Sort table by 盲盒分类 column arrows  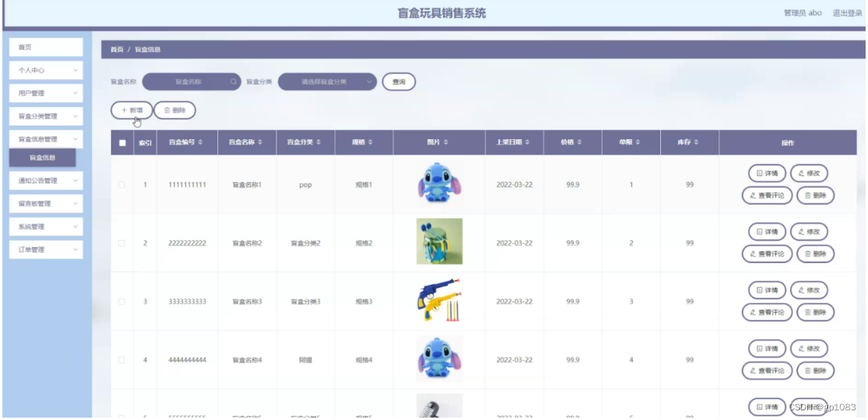(318, 142)
